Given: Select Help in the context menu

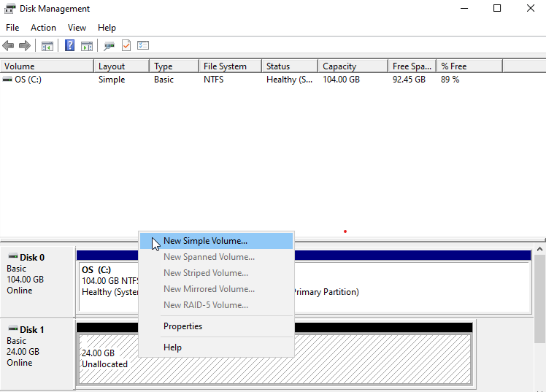Looking at the screenshot, I should pos(172,347).
